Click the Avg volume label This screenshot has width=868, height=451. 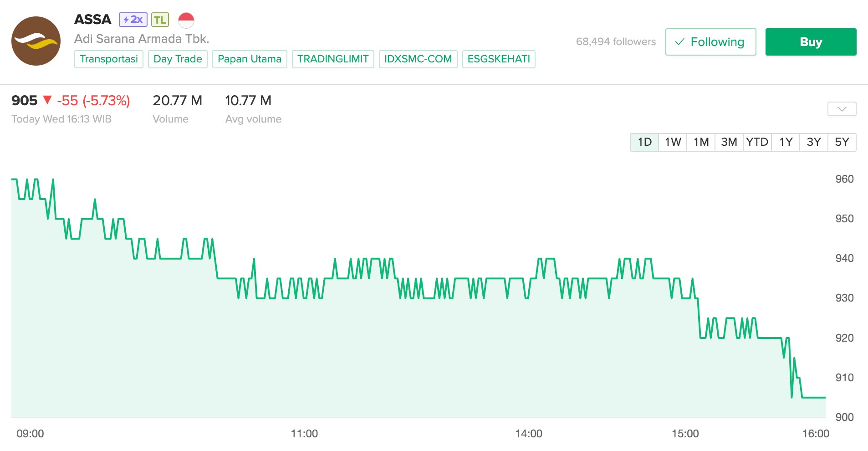[x=253, y=119]
